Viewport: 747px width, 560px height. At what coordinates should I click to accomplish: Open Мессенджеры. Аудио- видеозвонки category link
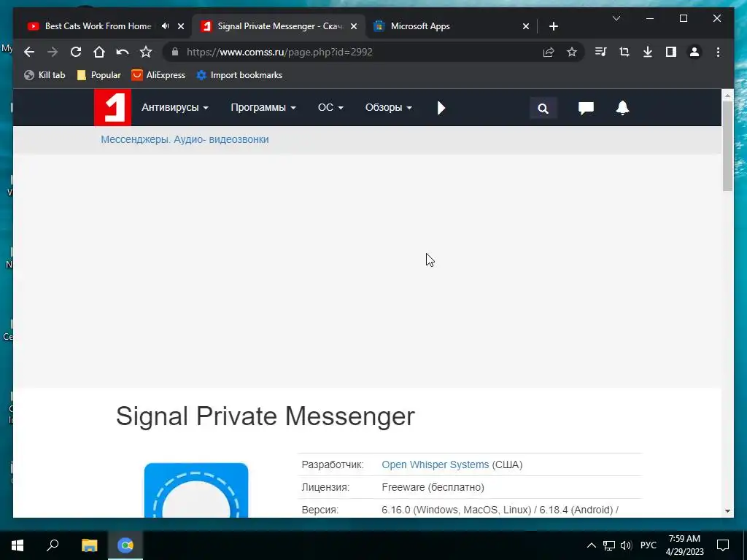(x=185, y=139)
